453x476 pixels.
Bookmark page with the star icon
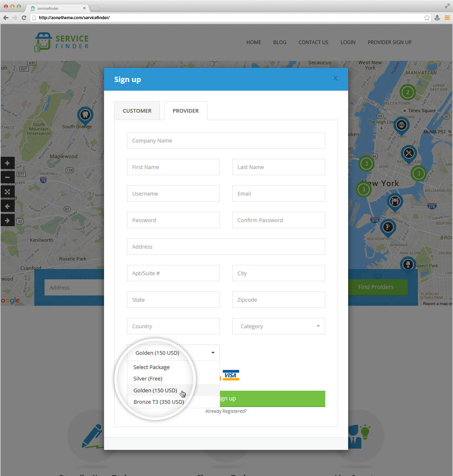[x=426, y=18]
